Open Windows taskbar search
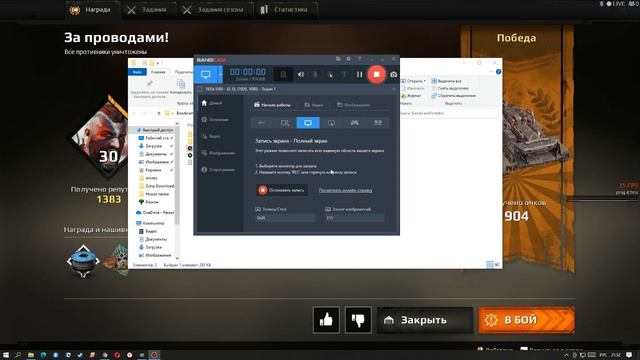This screenshot has height=360, width=640. [18, 355]
